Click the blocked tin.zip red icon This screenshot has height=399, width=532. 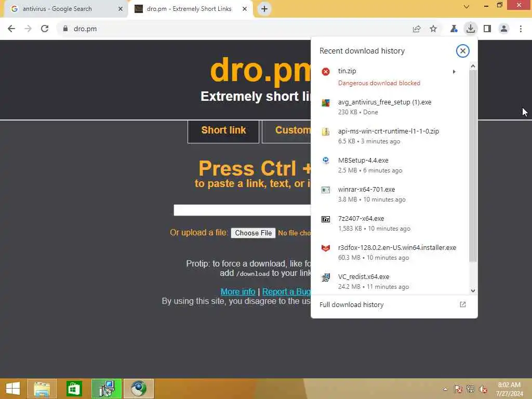326,72
